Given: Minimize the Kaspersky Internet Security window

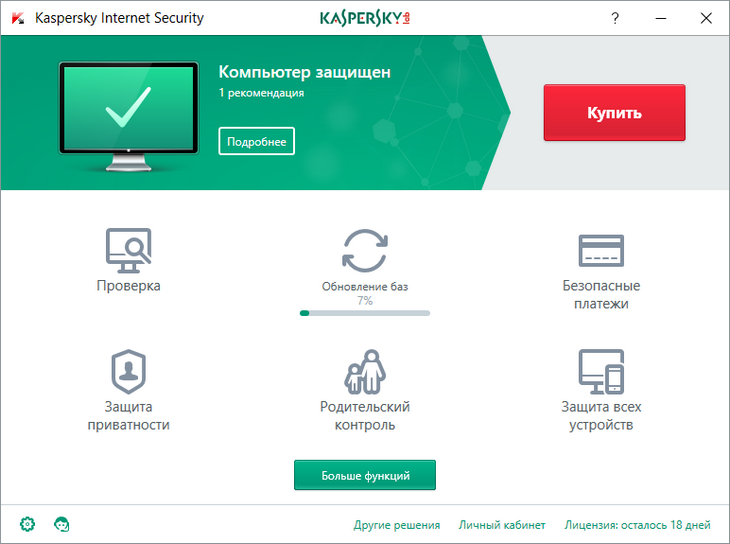Looking at the screenshot, I should pos(659,18).
